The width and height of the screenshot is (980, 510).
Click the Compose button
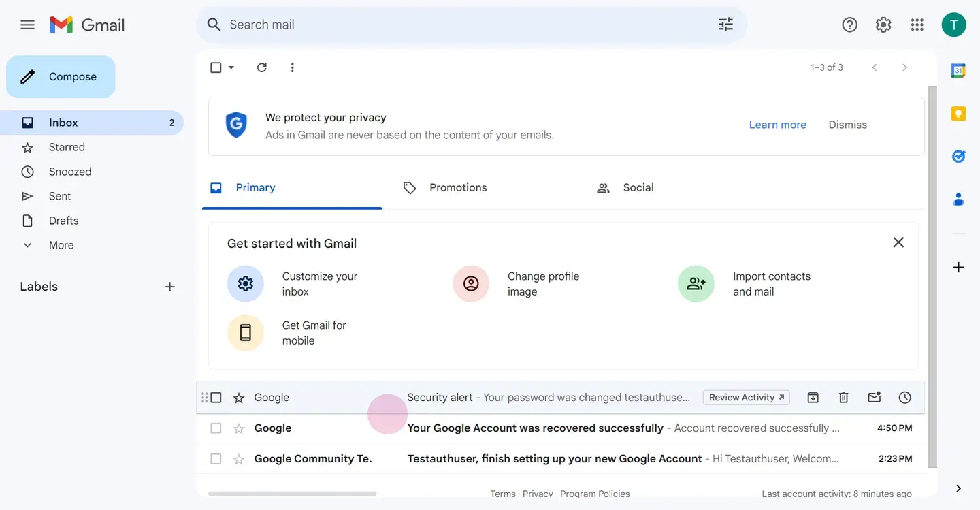61,77
